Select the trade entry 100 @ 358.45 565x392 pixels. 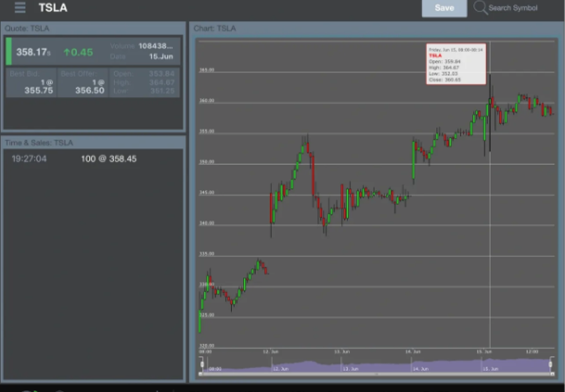coord(109,159)
